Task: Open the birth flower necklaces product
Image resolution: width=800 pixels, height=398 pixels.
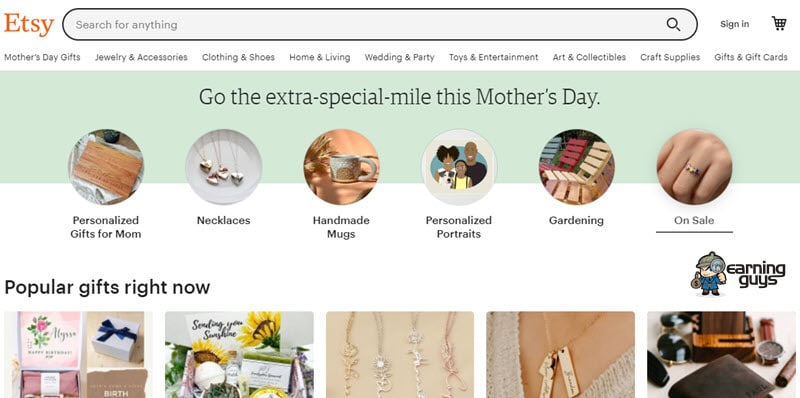Action: [400, 355]
